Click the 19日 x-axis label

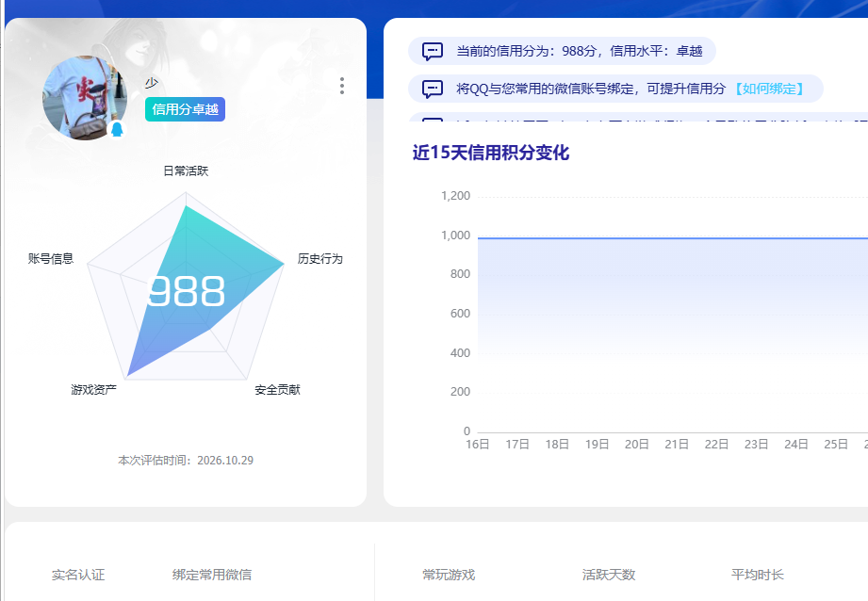pyautogui.click(x=598, y=445)
